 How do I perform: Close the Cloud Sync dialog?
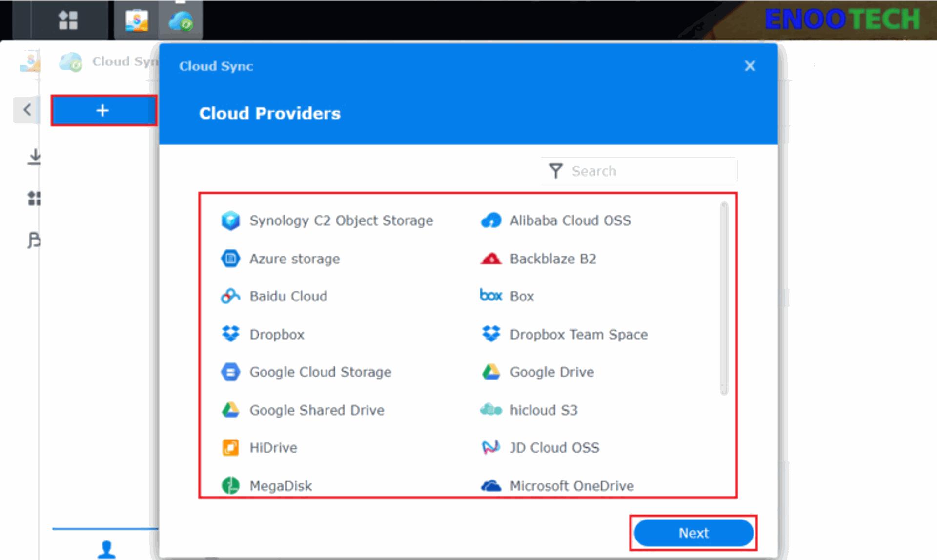coord(750,66)
